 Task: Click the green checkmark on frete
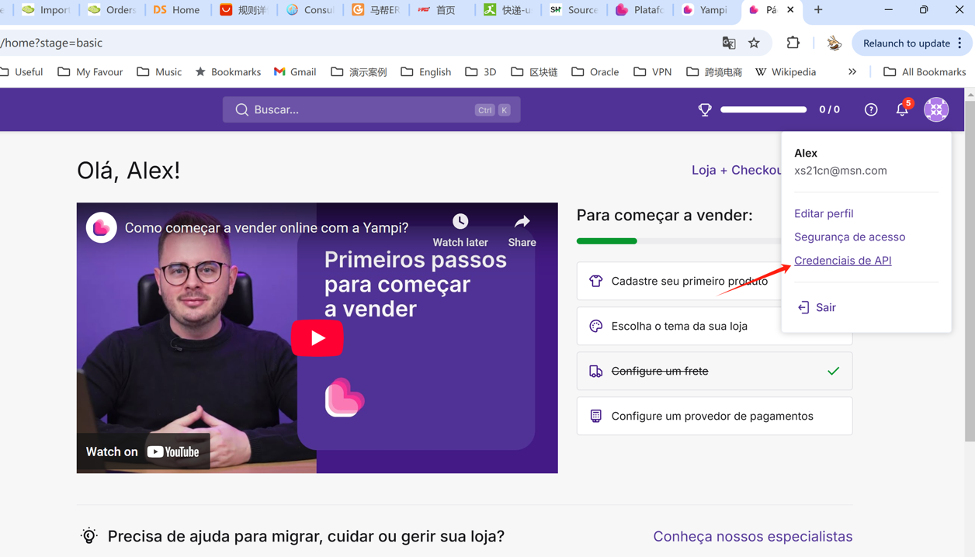833,371
